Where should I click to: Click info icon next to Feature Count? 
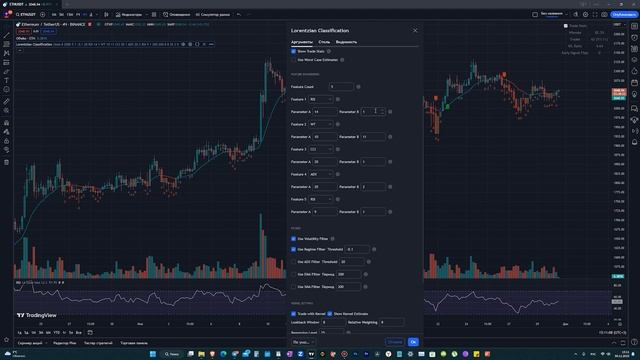358,87
